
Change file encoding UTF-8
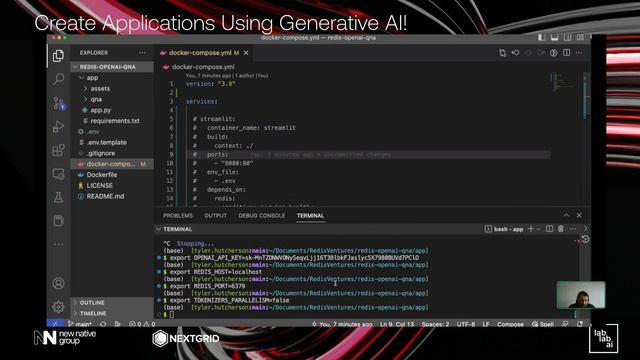(466, 324)
